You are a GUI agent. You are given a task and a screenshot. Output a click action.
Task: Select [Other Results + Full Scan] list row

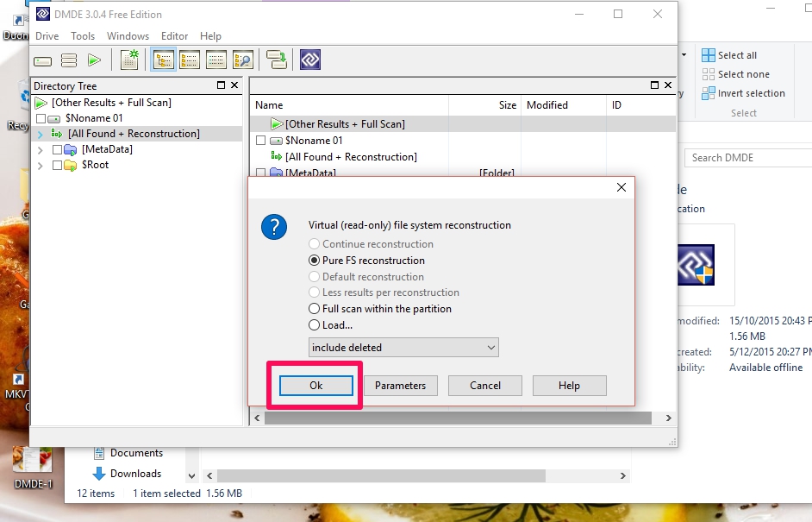coord(462,124)
